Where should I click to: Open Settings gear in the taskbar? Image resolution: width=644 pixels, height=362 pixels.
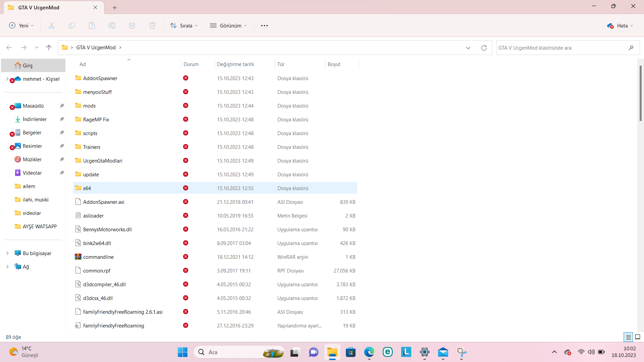point(425,352)
